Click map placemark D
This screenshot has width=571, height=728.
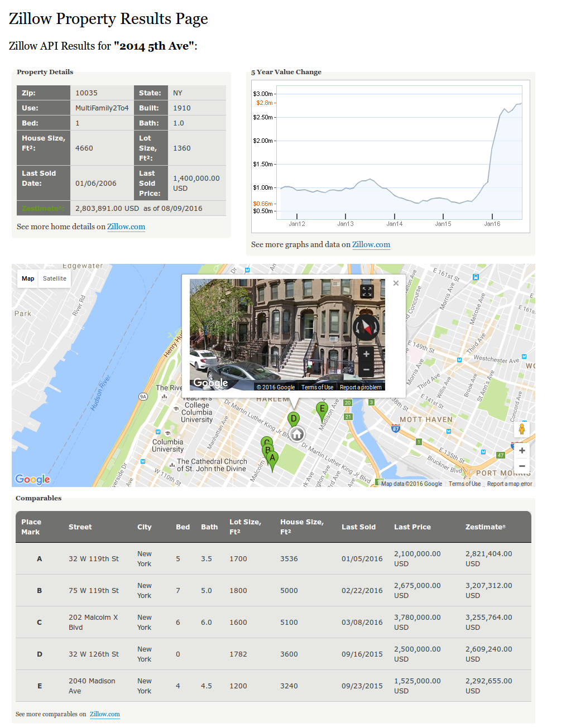point(293,419)
